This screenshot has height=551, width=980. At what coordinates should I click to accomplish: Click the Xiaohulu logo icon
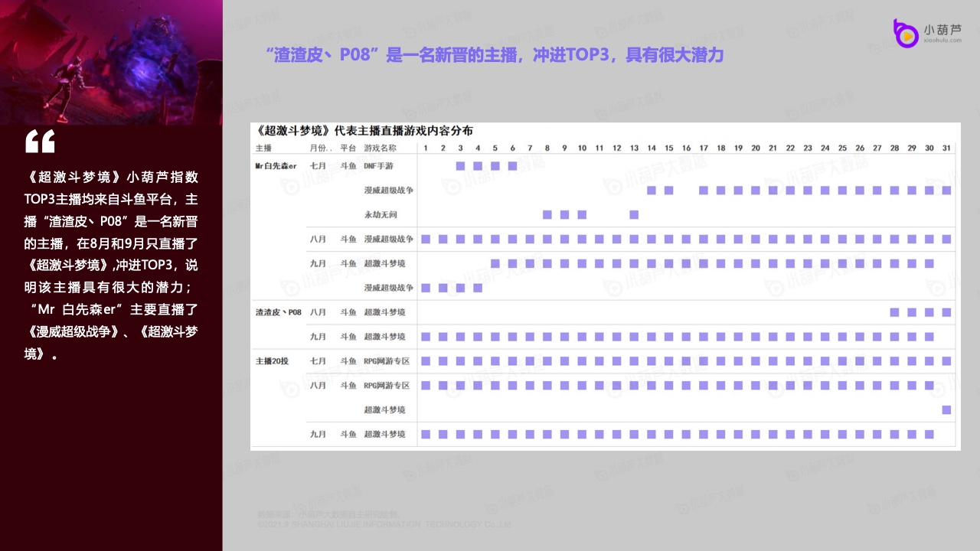point(906,33)
